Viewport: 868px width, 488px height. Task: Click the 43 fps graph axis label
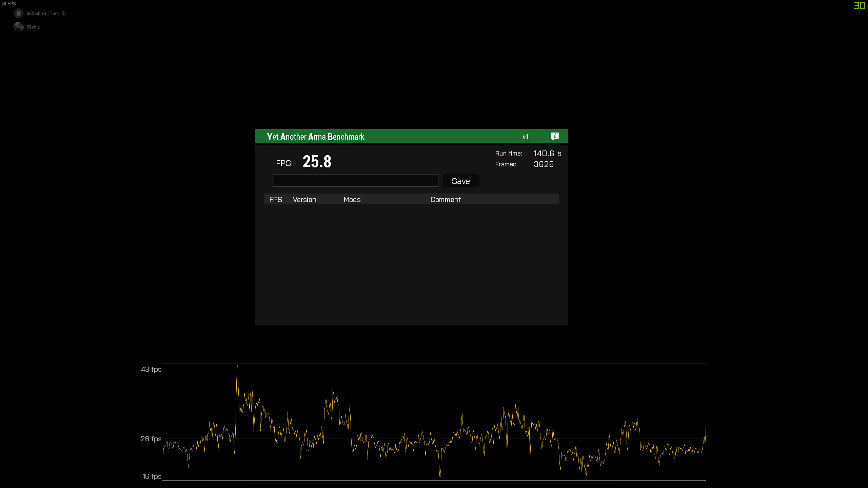(151, 369)
